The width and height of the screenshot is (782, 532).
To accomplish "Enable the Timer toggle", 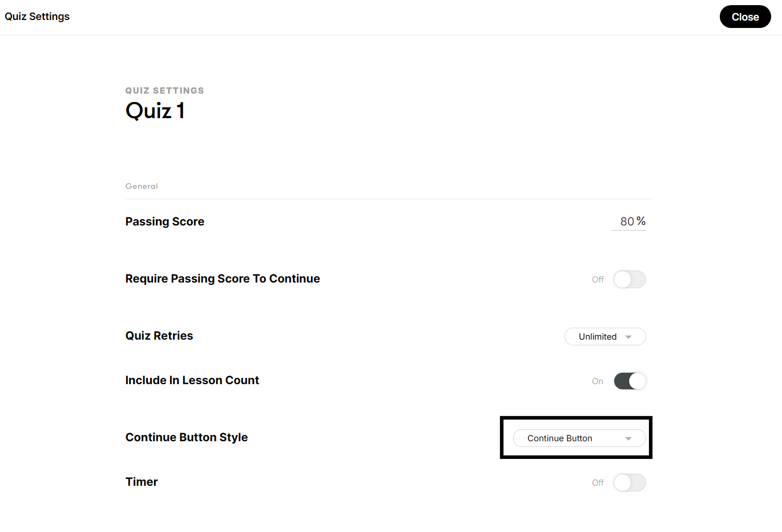I will point(630,483).
